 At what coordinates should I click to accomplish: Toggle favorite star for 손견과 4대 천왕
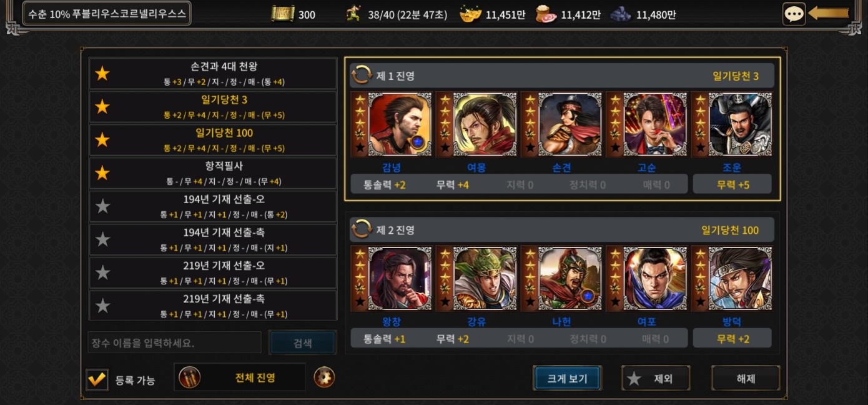click(x=102, y=74)
